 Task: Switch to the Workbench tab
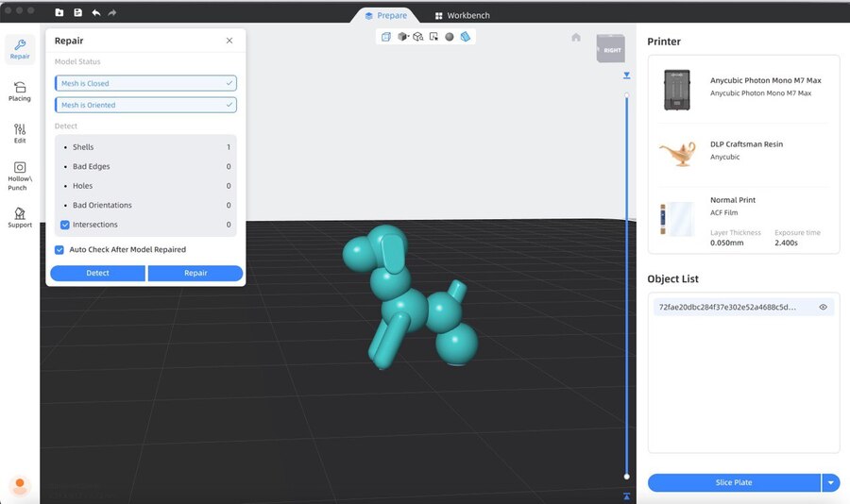[461, 15]
